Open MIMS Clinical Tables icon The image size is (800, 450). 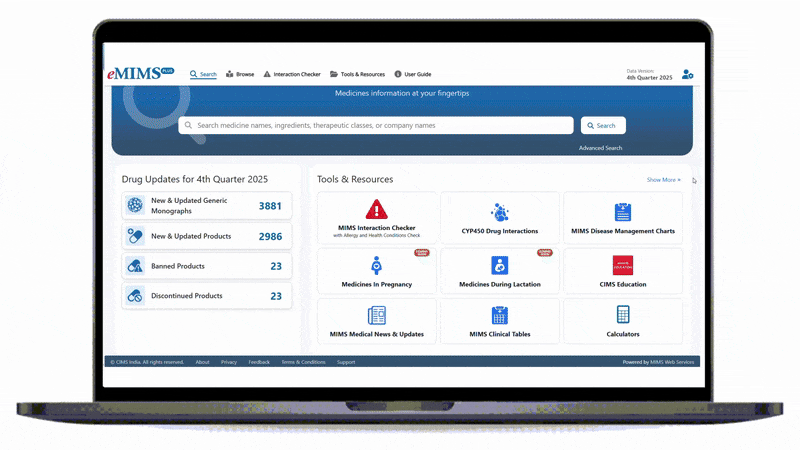click(x=499, y=315)
